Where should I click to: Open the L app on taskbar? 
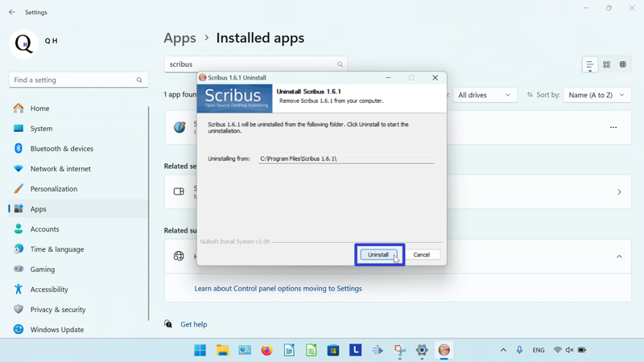355,350
